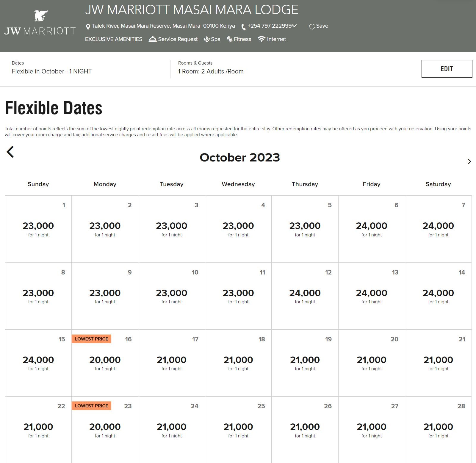This screenshot has height=463, width=476.
Task: Click the EDIT button
Action: (447, 69)
